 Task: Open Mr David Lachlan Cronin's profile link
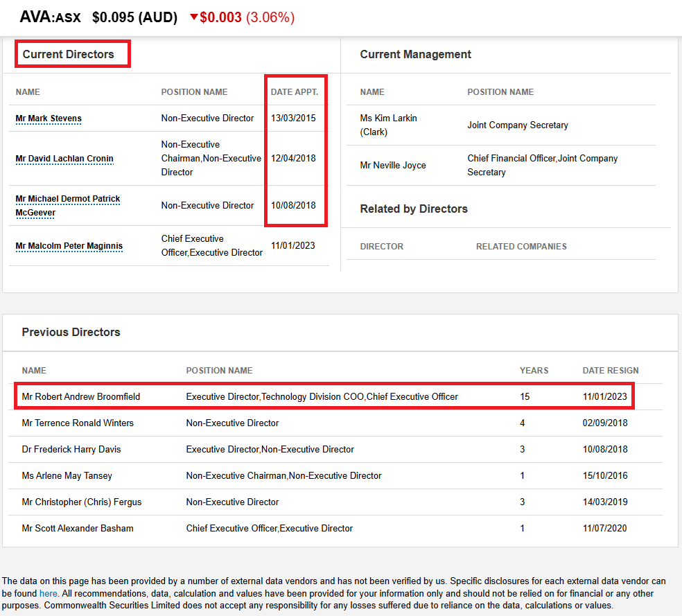tap(64, 159)
